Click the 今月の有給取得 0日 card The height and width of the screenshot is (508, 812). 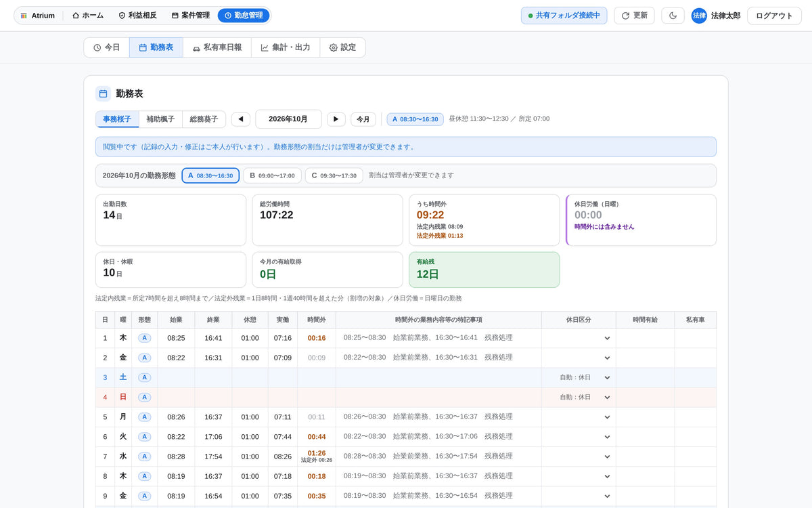point(328,270)
